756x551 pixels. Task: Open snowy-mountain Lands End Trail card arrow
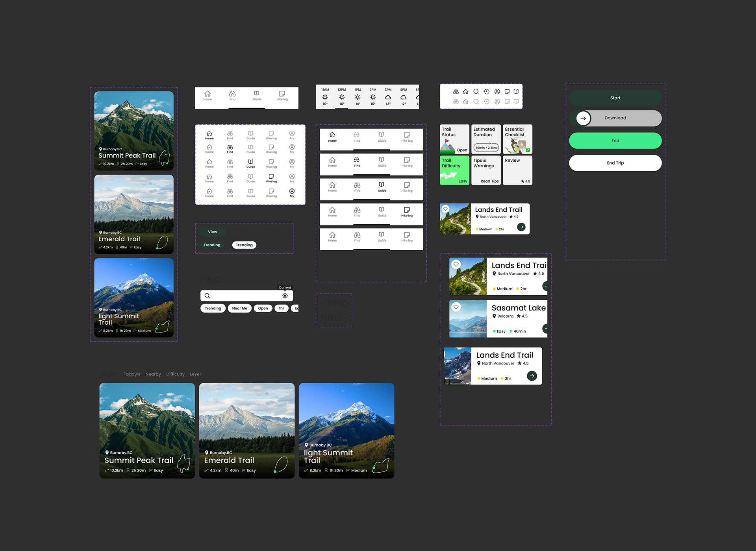click(532, 376)
